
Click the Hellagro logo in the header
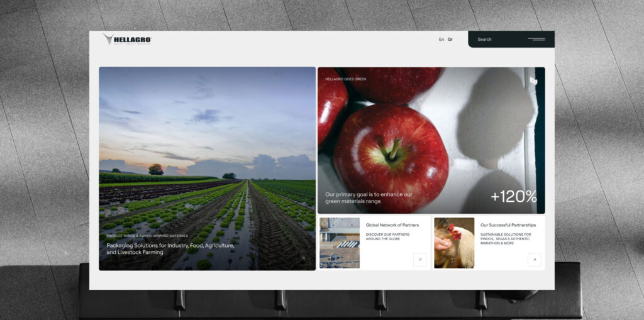coord(128,40)
